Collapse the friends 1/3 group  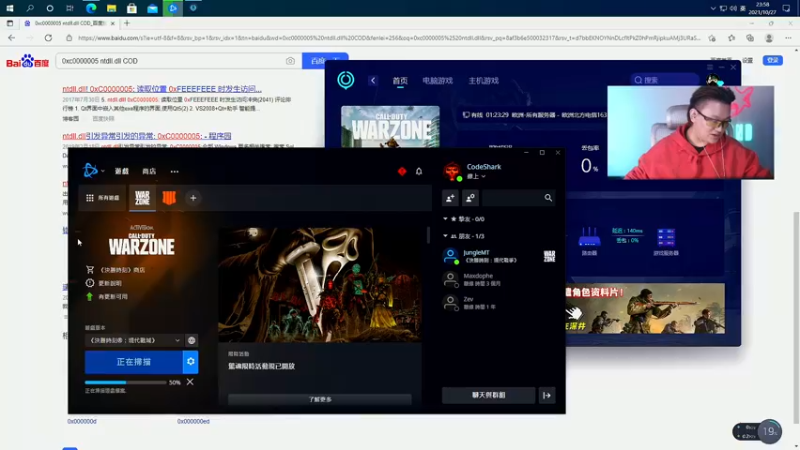[x=445, y=236]
